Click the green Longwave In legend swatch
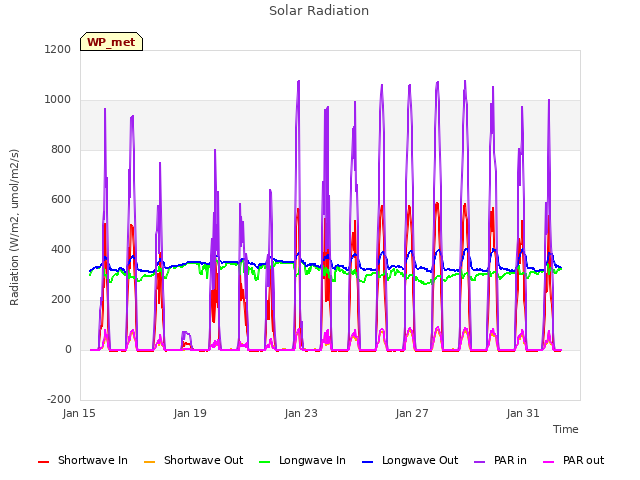Screen dimensions: 640x480 [x=265, y=462]
